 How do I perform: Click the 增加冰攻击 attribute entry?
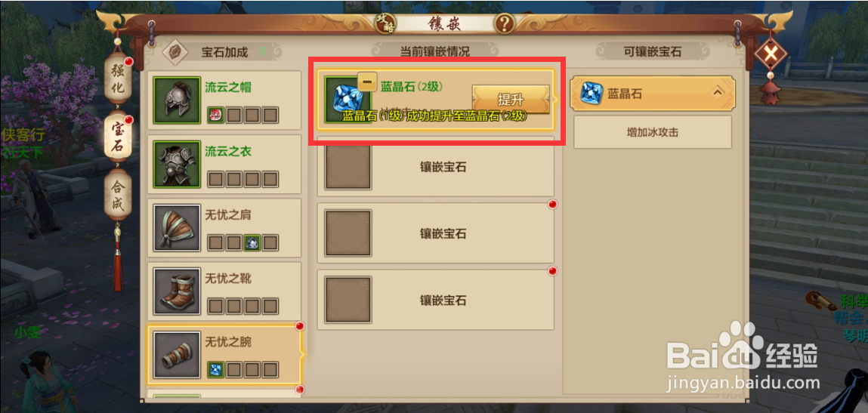[653, 132]
